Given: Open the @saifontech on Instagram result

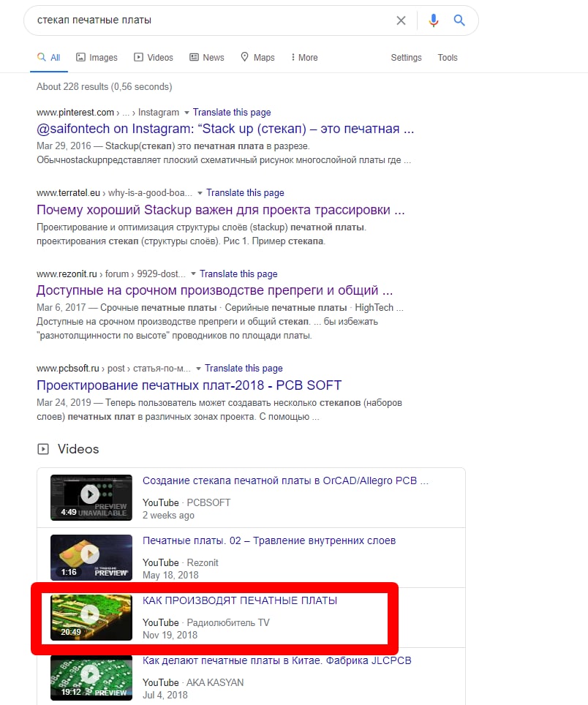Looking at the screenshot, I should coord(225,129).
